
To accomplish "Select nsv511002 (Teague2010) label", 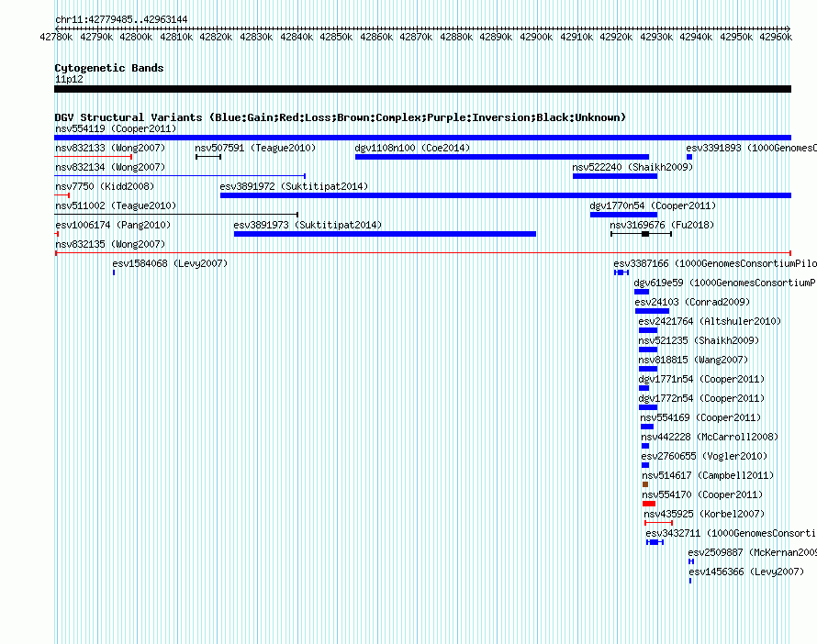I will click(x=116, y=205).
